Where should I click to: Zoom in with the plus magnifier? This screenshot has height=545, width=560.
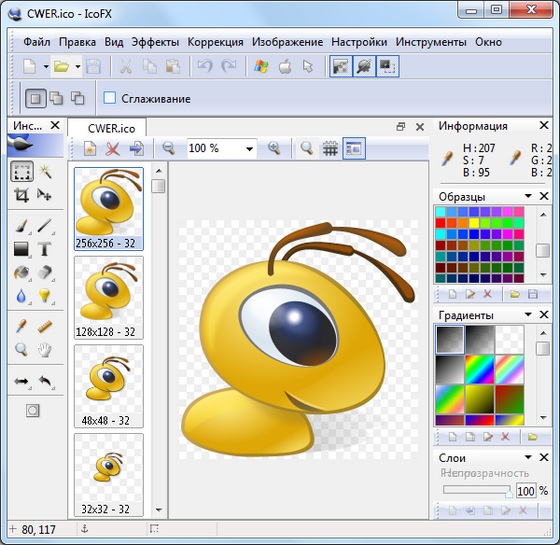click(274, 148)
